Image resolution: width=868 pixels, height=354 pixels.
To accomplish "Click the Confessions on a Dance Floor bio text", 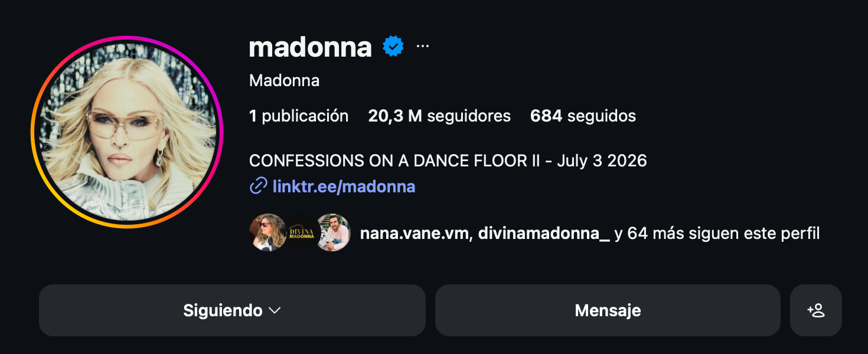I will tap(448, 160).
